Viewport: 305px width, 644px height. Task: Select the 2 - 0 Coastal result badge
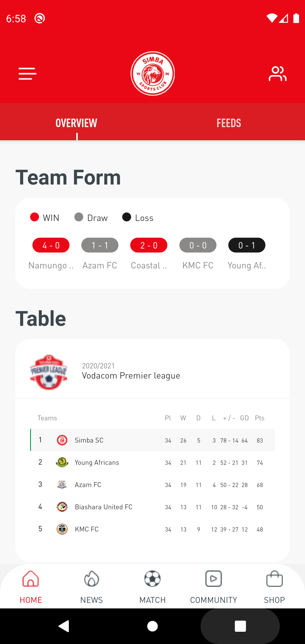(149, 245)
